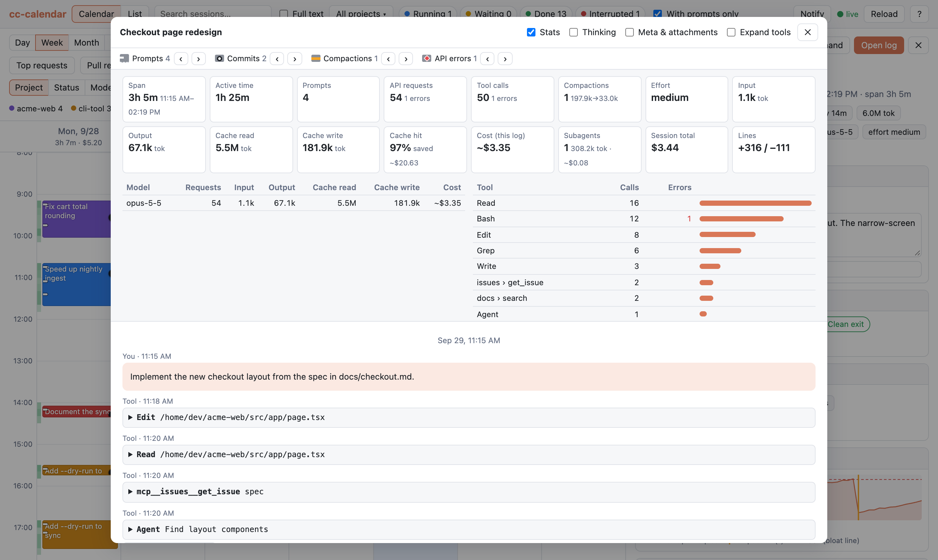The image size is (938, 560).
Task: Go to next API error
Action: pyautogui.click(x=505, y=59)
